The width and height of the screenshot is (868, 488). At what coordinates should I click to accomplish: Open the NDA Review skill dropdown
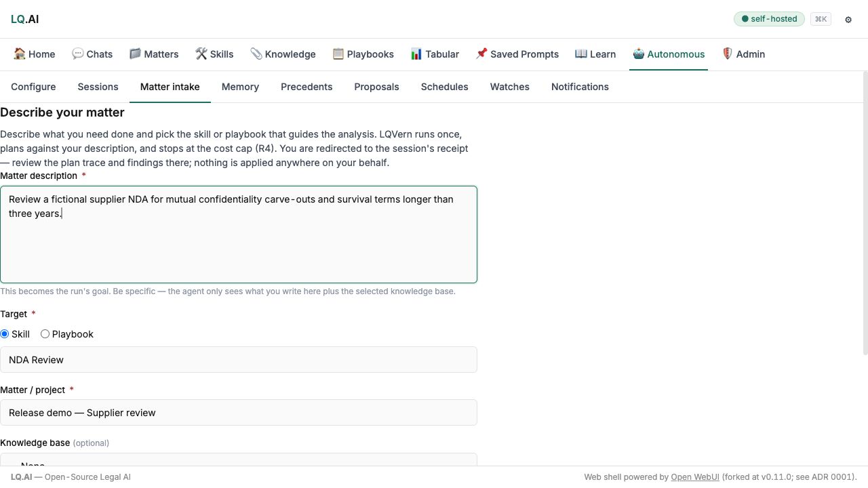239,360
